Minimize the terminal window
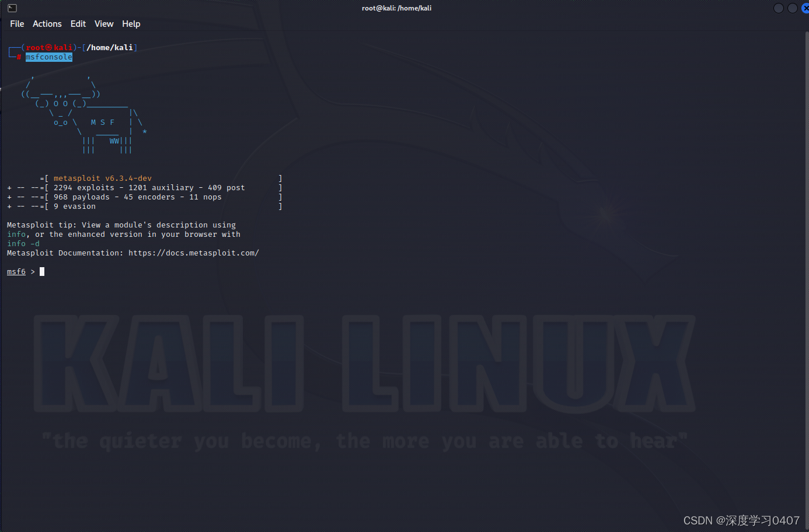The image size is (809, 532). click(778, 8)
